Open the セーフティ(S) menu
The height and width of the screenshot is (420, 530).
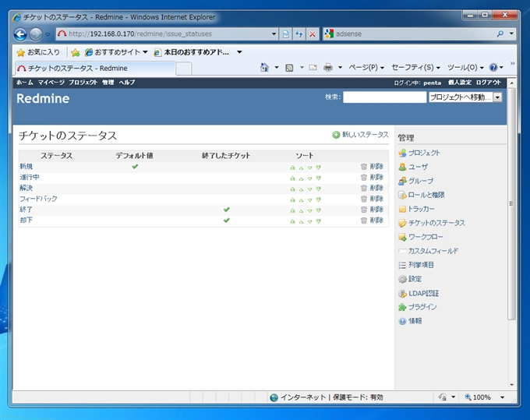415,68
